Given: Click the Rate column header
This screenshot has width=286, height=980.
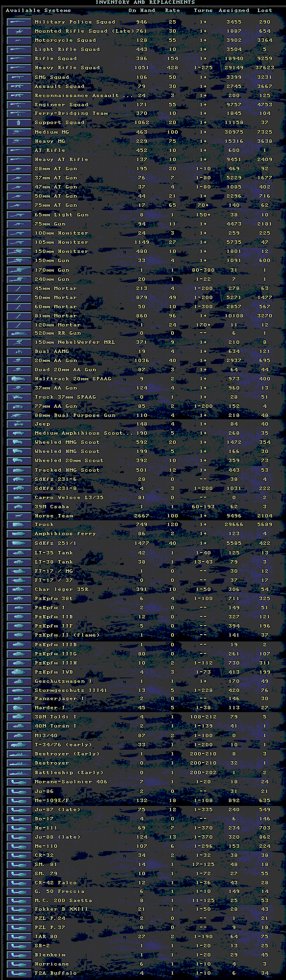Looking at the screenshot, I should [173, 11].
